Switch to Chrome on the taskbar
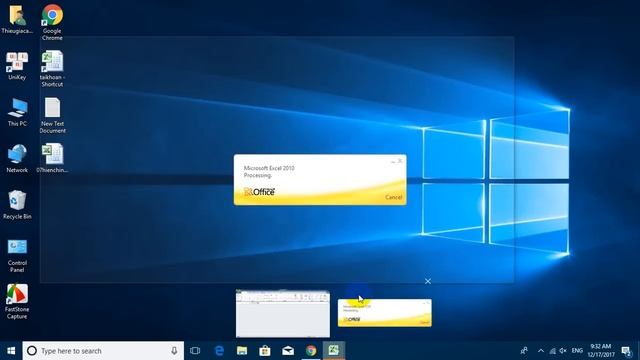640x360 pixels. pyautogui.click(x=311, y=351)
